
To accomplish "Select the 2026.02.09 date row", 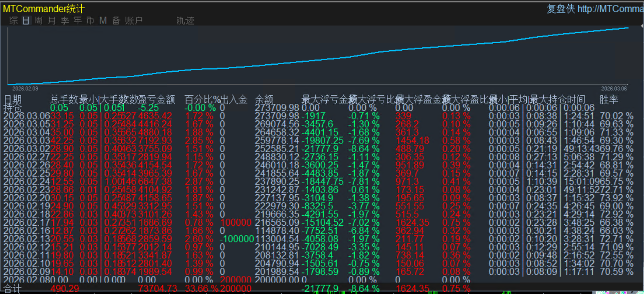I will 27,272.
